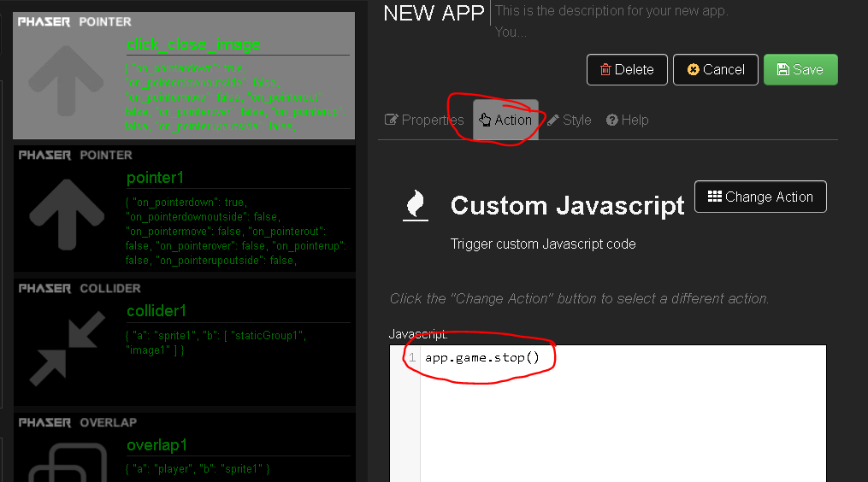
Task: Click the NEW APP title
Action: pyautogui.click(x=434, y=13)
